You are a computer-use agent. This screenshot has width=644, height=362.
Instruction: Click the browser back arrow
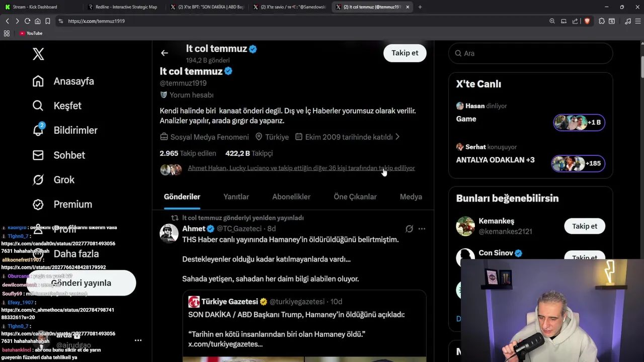click(x=7, y=21)
